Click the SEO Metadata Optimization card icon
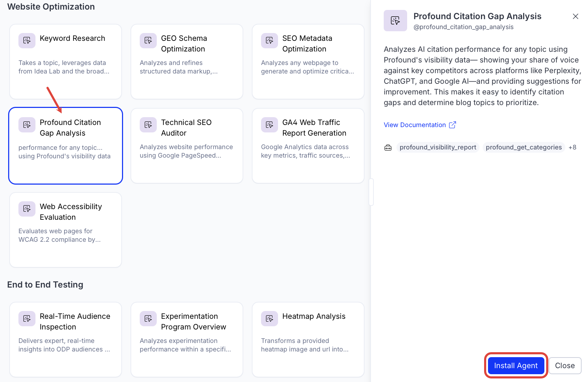The image size is (588, 382). (x=270, y=40)
